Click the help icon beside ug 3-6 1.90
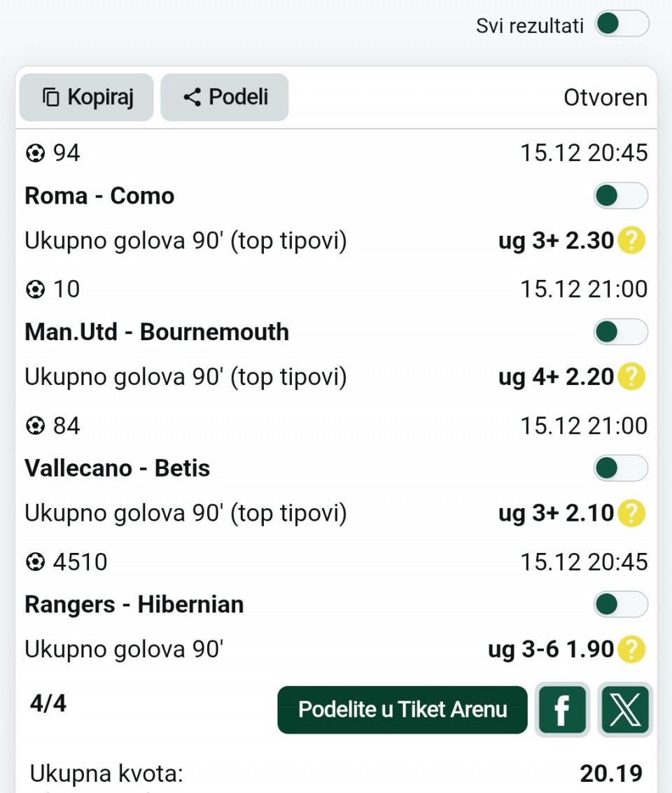 pyautogui.click(x=631, y=650)
